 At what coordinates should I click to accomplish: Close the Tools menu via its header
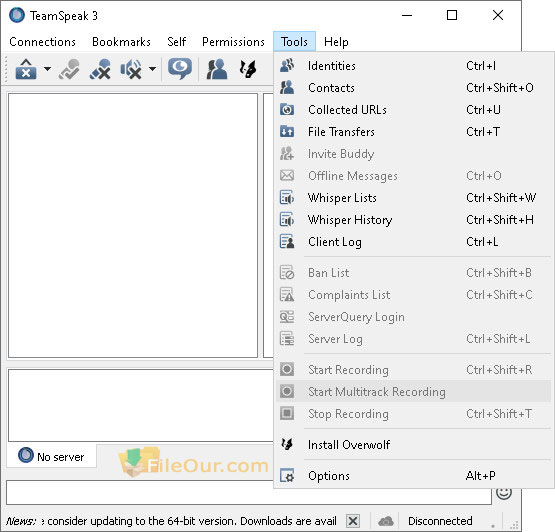pos(294,42)
